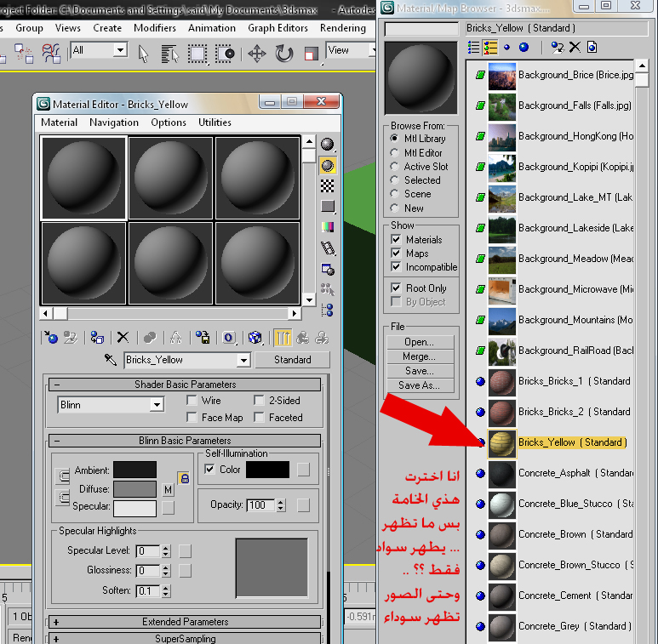Click the Get Material icon
This screenshot has width=658, height=644.
tap(51, 338)
